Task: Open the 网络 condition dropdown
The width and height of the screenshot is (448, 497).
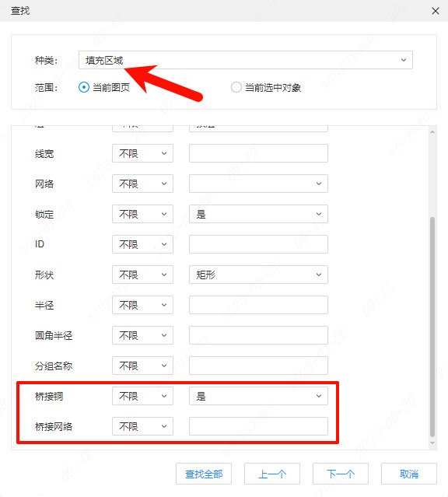Action: (142, 184)
